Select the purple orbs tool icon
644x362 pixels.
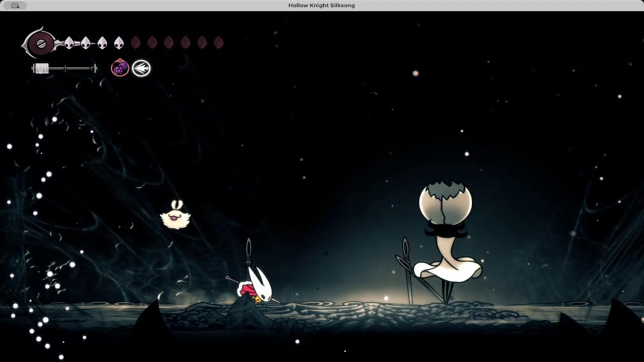pos(120,68)
